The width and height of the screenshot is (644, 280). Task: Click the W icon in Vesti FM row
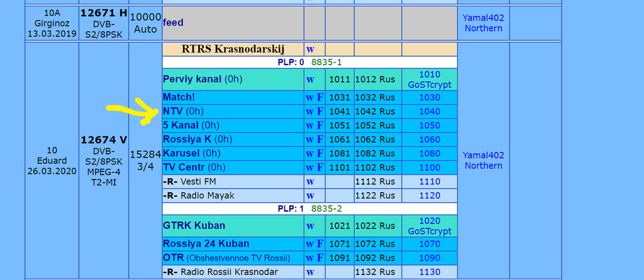[310, 181]
